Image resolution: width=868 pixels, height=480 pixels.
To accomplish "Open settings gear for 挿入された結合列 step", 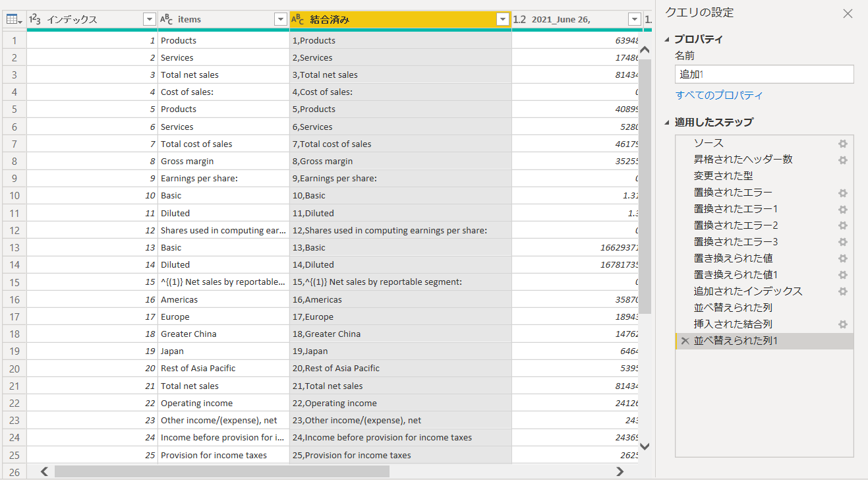I will tap(842, 325).
